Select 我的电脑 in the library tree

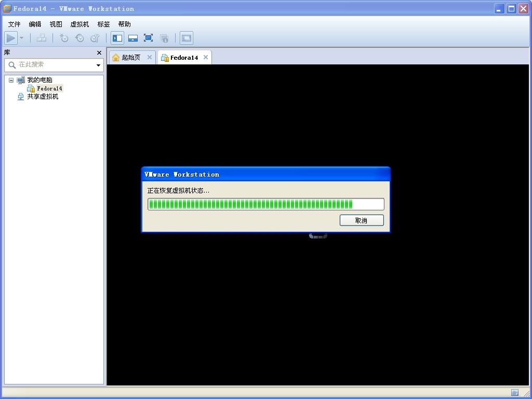pos(39,80)
